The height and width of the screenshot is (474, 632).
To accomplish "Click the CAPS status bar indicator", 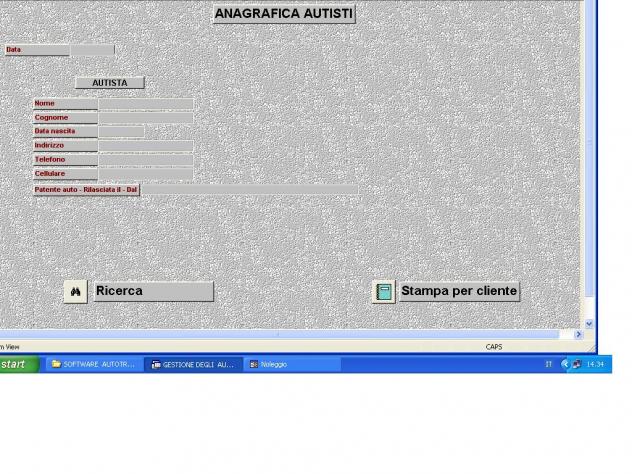I will pos(494,347).
